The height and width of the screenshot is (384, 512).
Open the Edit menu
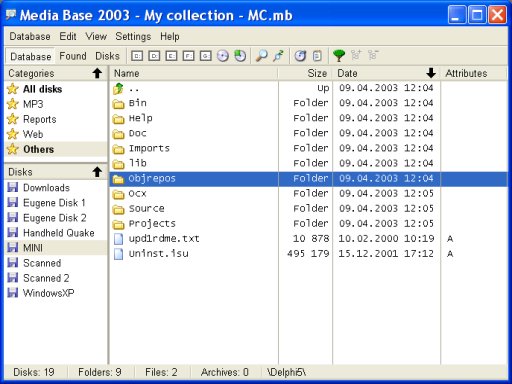pos(68,36)
